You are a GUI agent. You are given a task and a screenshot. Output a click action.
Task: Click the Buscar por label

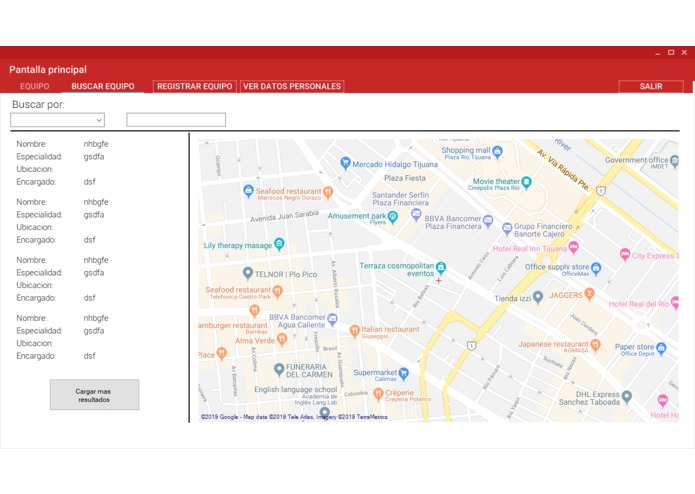click(x=38, y=105)
